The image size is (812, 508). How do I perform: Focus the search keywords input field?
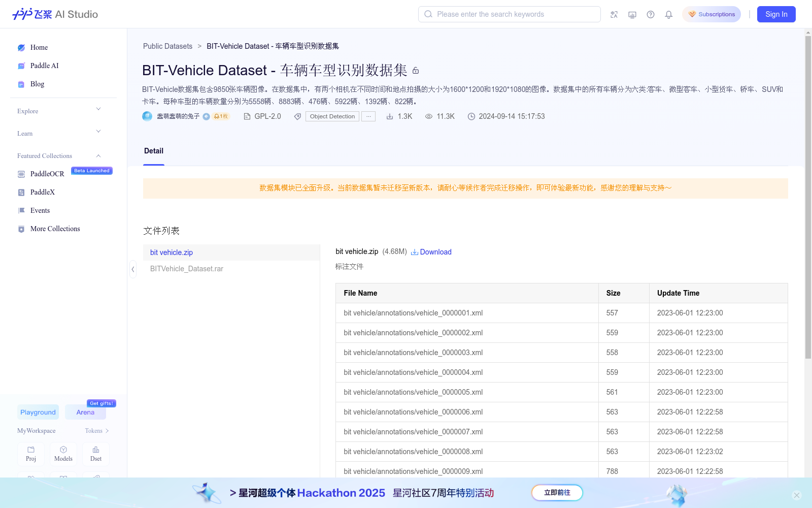510,14
